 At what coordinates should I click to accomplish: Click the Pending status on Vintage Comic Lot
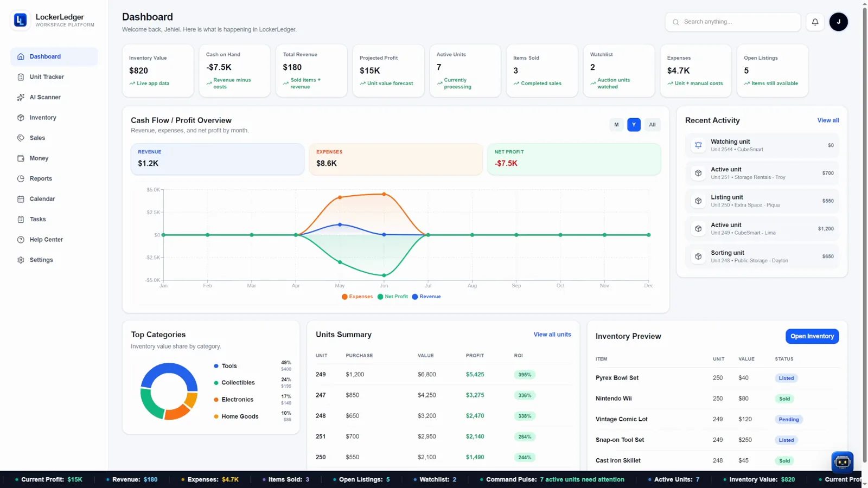pyautogui.click(x=789, y=419)
